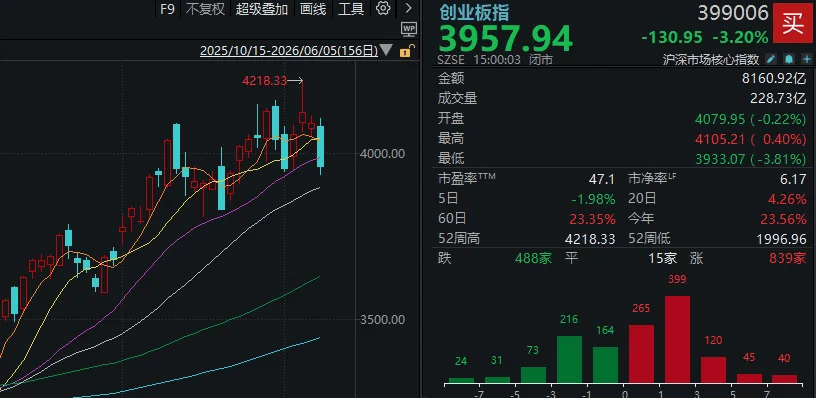Click the red distribution bar labeled 399
The image size is (816, 398).
[x=677, y=339]
